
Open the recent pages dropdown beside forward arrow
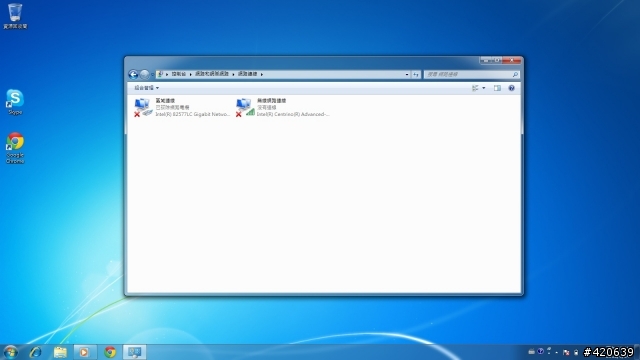pos(152,75)
